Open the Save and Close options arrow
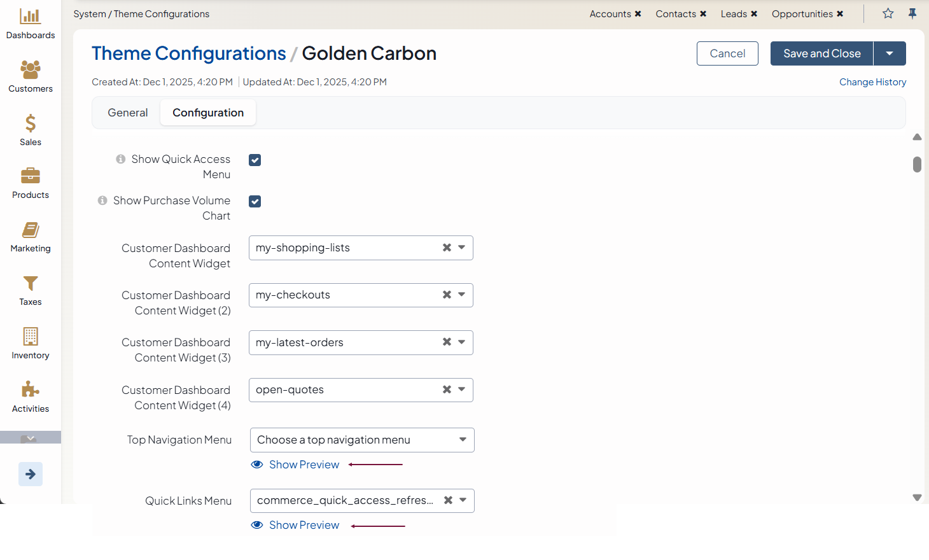The image size is (929, 560). coord(890,53)
